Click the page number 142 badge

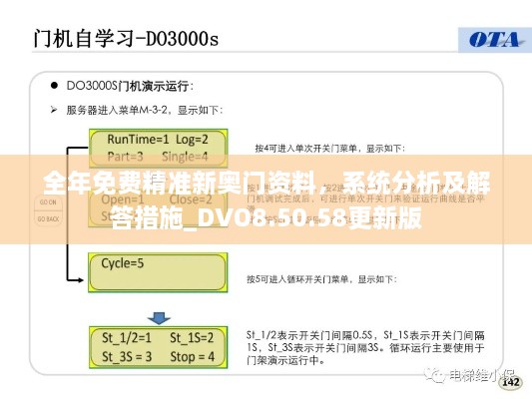511,382
